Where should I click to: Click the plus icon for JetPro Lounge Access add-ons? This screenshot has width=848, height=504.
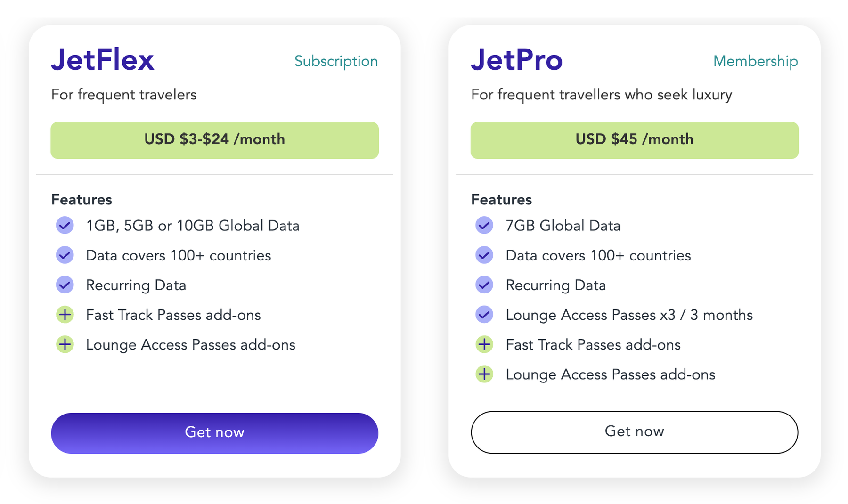click(x=484, y=374)
